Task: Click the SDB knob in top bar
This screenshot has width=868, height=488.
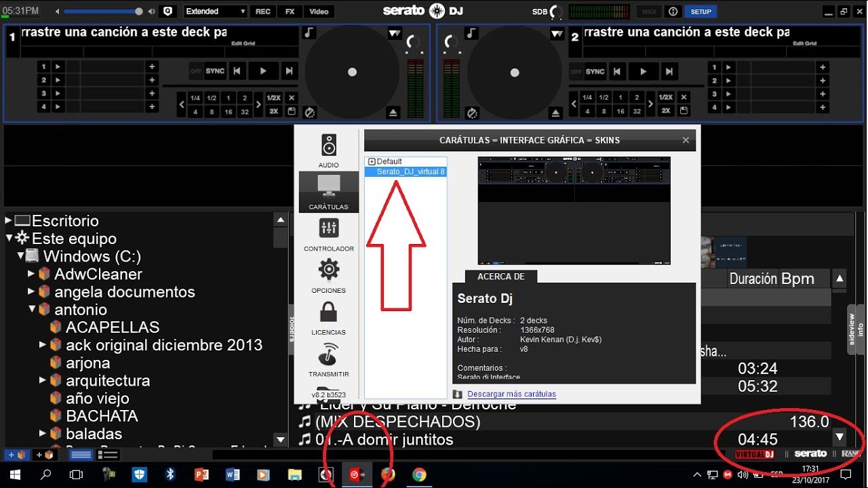Action: tap(556, 12)
